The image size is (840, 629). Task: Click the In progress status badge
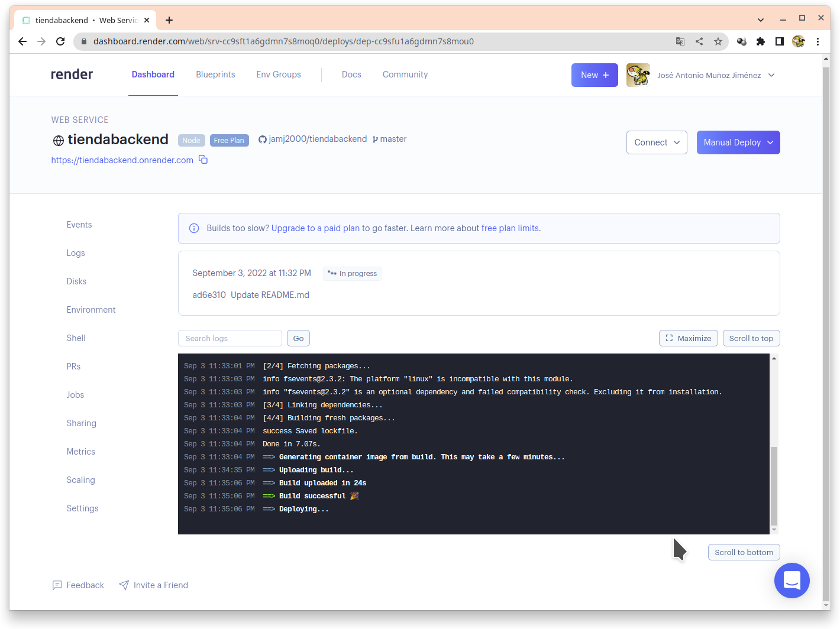click(x=353, y=273)
